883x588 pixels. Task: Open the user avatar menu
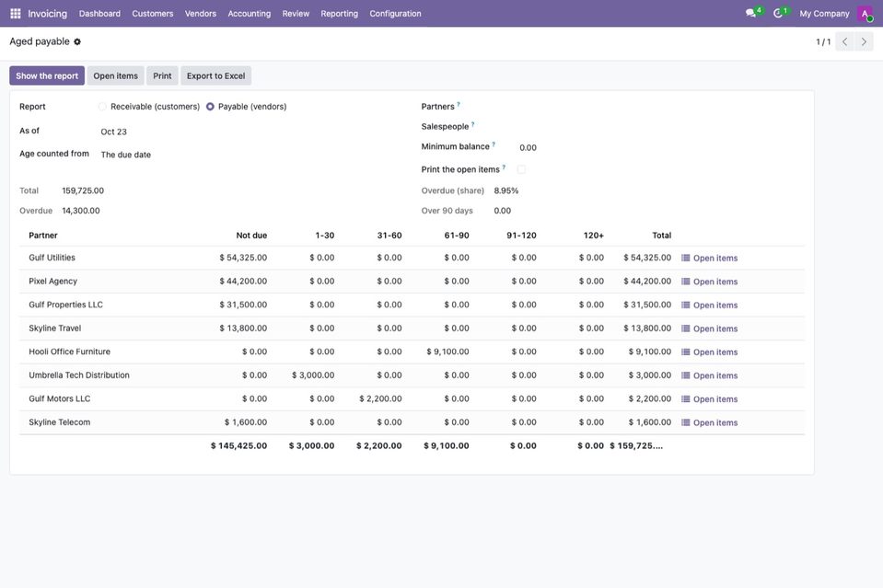click(865, 14)
